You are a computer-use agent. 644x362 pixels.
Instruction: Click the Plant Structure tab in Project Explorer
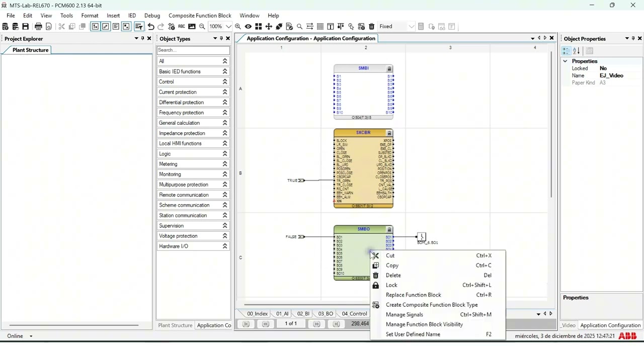point(31,50)
